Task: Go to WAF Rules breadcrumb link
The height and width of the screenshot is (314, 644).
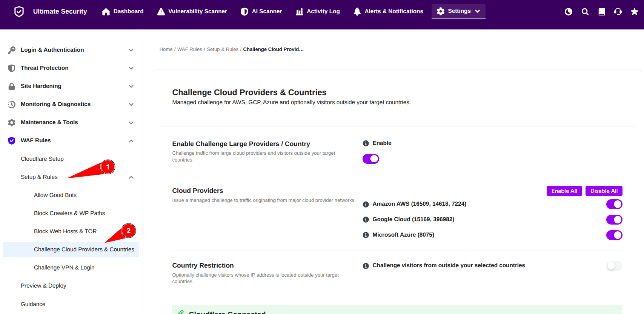Action: coord(190,49)
